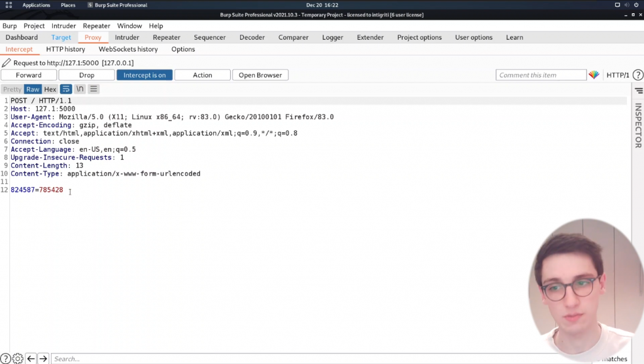Click the Burp Suite Professional taskbar item
This screenshot has width=644, height=364.
click(x=118, y=5)
